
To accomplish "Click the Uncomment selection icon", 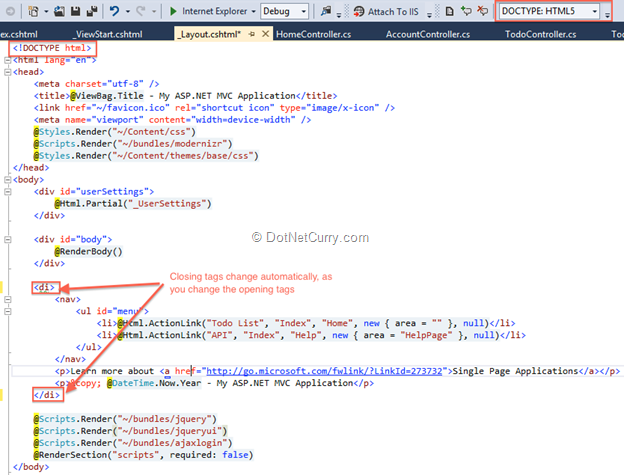I will 483,11.
